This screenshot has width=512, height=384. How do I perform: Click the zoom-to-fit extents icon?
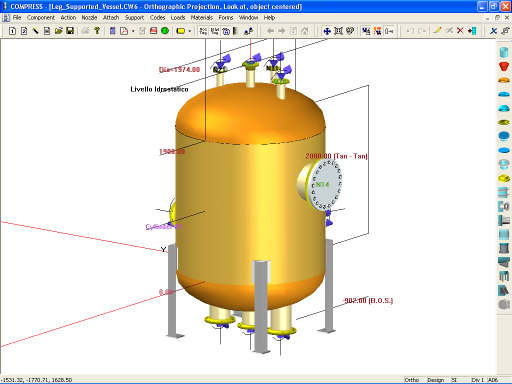click(x=338, y=31)
